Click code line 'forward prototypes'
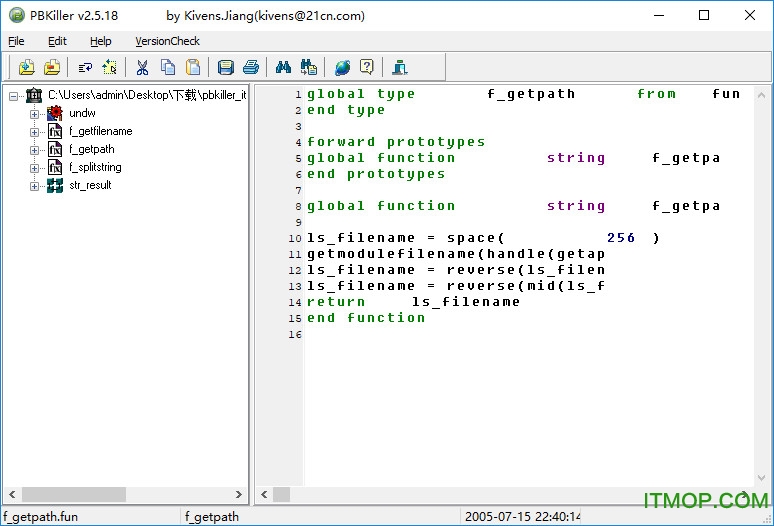Viewport: 774px width, 526px height. [396, 142]
